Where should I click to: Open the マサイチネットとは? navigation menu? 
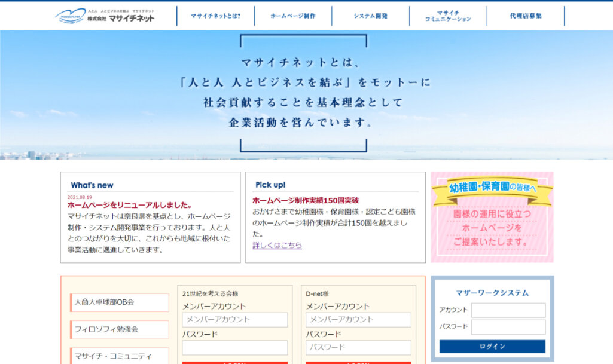coord(216,17)
